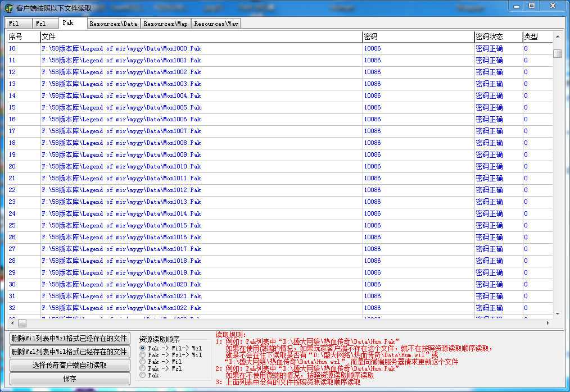Click the 保存 button
The height and width of the screenshot is (392, 570).
coord(70,379)
